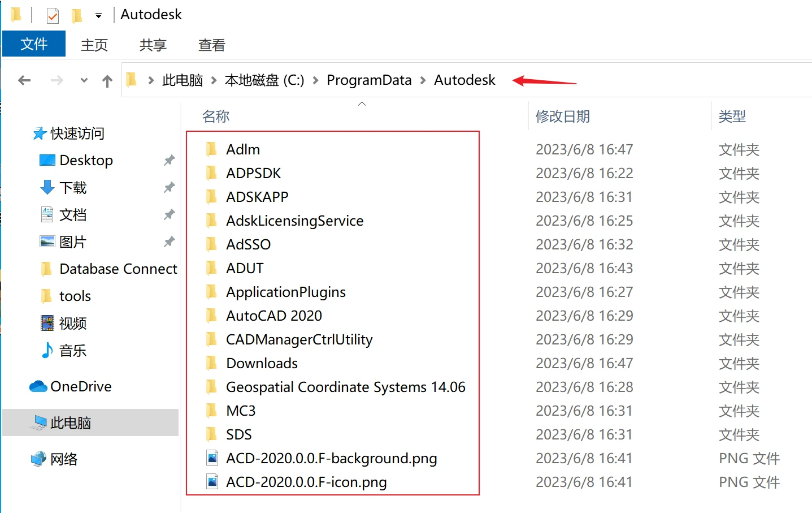The height and width of the screenshot is (513, 812).
Task: Open the quick access toolbar customize dropdown
Action: point(98,16)
